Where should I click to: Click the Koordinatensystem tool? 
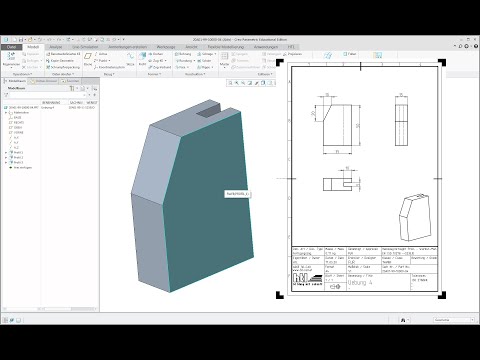pyautogui.click(x=109, y=67)
